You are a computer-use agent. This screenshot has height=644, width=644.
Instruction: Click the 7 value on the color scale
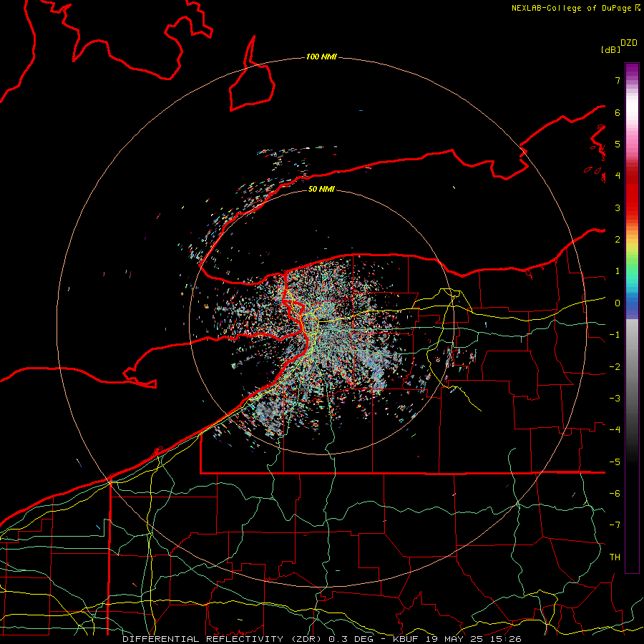pos(618,80)
